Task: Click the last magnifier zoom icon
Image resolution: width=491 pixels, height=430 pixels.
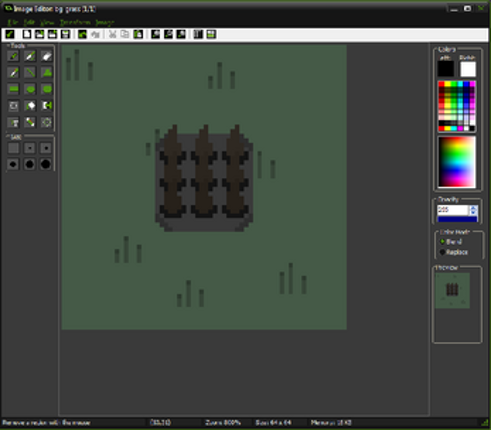Action: coord(181,34)
